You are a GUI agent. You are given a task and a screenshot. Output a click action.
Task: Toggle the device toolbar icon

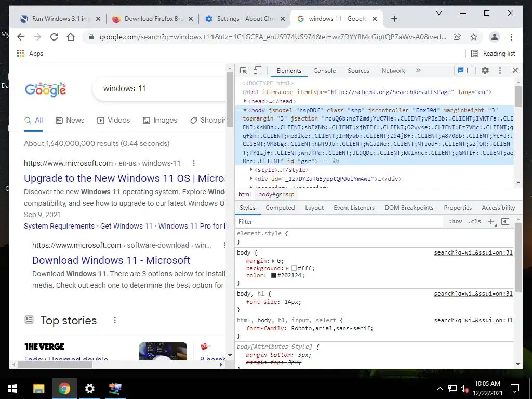tap(257, 70)
